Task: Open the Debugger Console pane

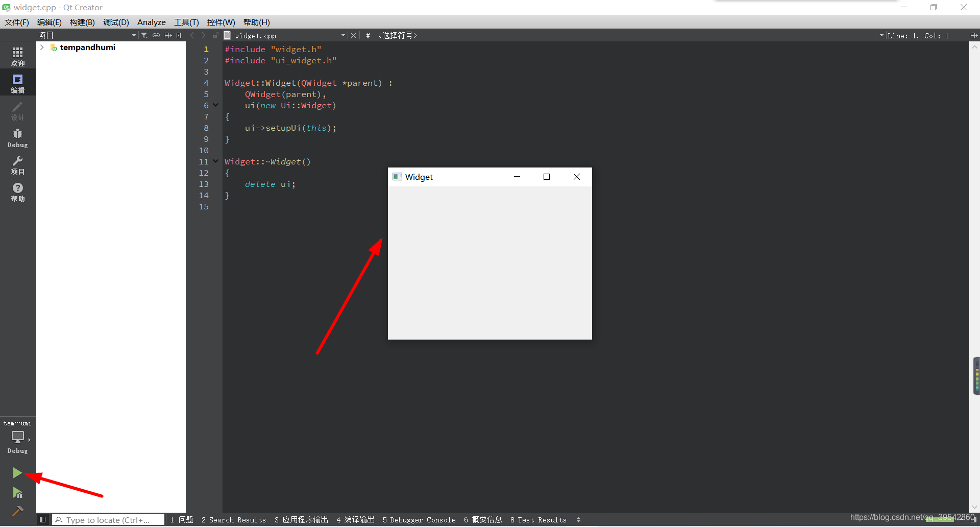Action: (419, 520)
